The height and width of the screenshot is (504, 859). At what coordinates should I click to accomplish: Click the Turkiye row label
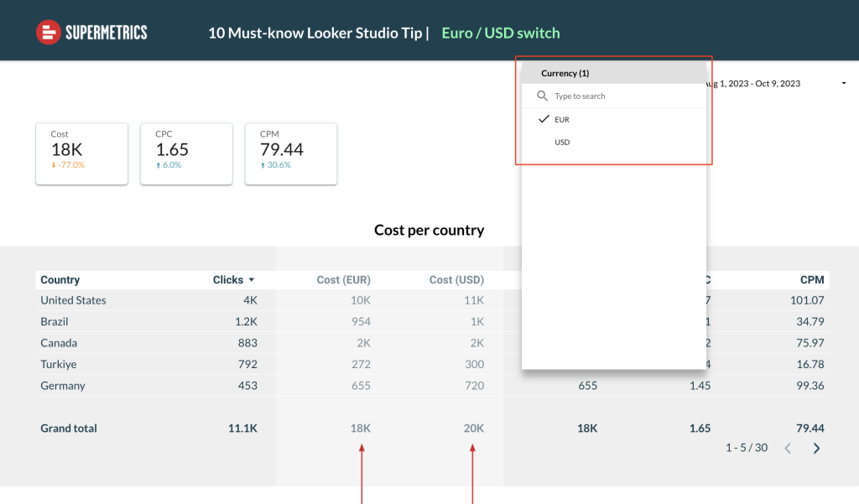coord(59,364)
